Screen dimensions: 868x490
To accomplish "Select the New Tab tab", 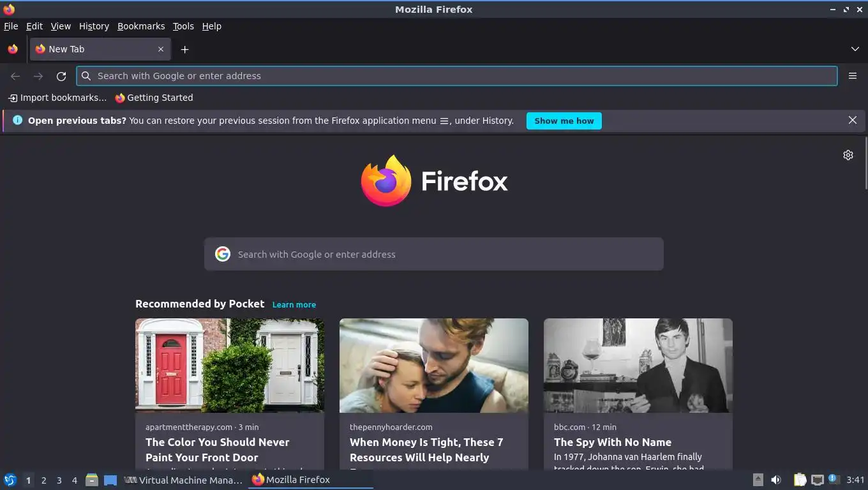I will (100, 49).
